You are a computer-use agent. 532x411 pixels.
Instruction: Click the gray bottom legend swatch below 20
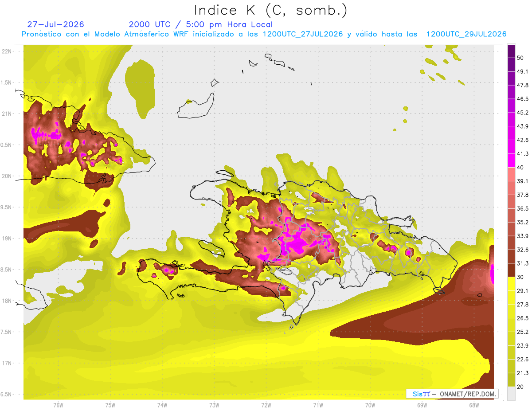tap(511, 394)
